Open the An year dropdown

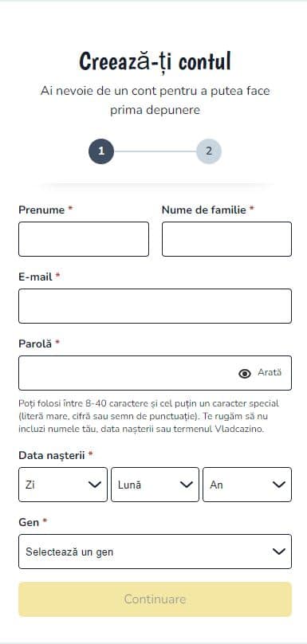[x=247, y=485]
